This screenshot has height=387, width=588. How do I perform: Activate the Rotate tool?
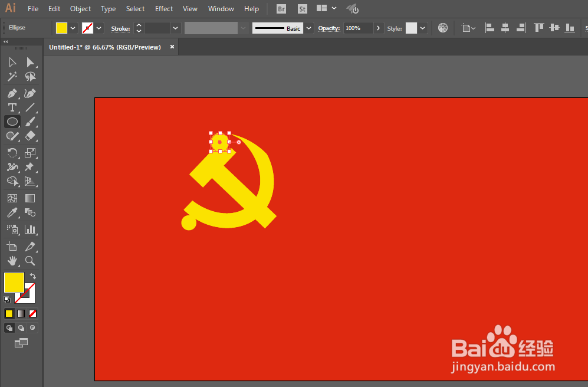click(12, 153)
